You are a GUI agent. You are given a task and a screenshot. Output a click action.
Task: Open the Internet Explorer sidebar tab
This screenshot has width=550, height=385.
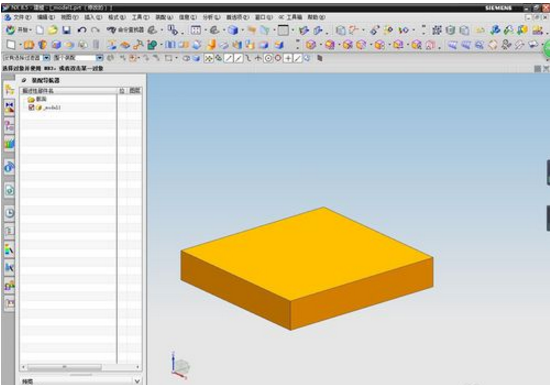pos(9,167)
